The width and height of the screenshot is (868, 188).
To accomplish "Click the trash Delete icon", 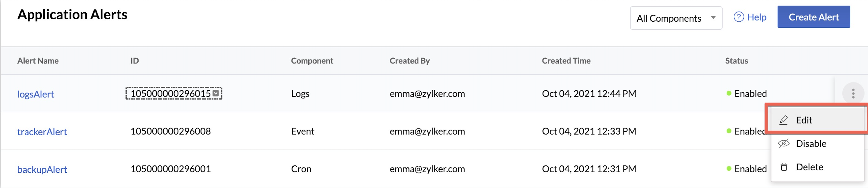I will point(784,167).
